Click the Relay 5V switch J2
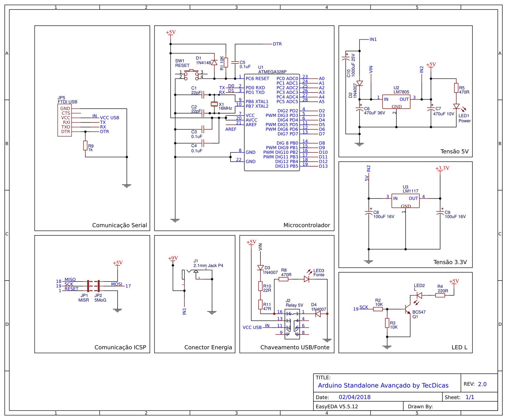The width and height of the screenshot is (507, 420). 292,323
